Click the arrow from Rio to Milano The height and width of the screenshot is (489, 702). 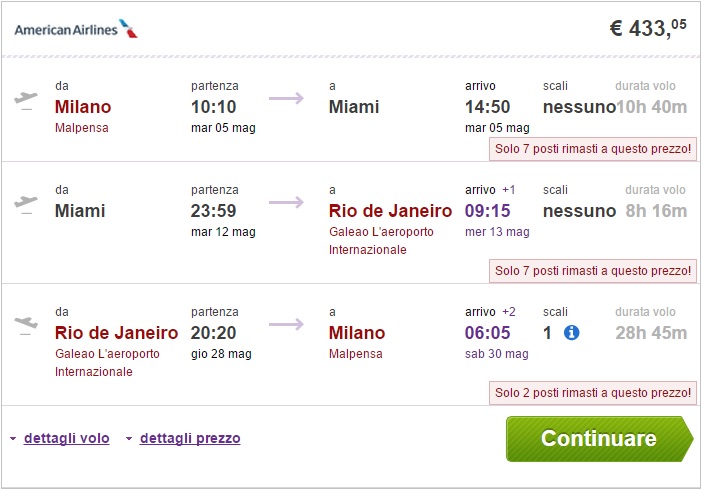(x=286, y=324)
